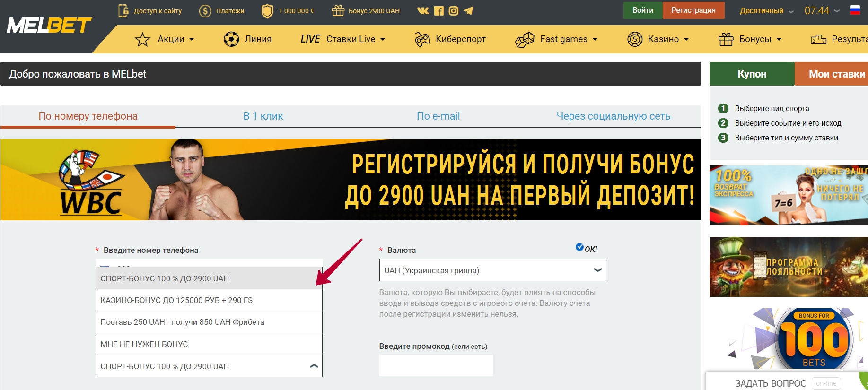Click the Payments dollar icon
Image resolution: width=868 pixels, height=390 pixels.
click(x=205, y=11)
